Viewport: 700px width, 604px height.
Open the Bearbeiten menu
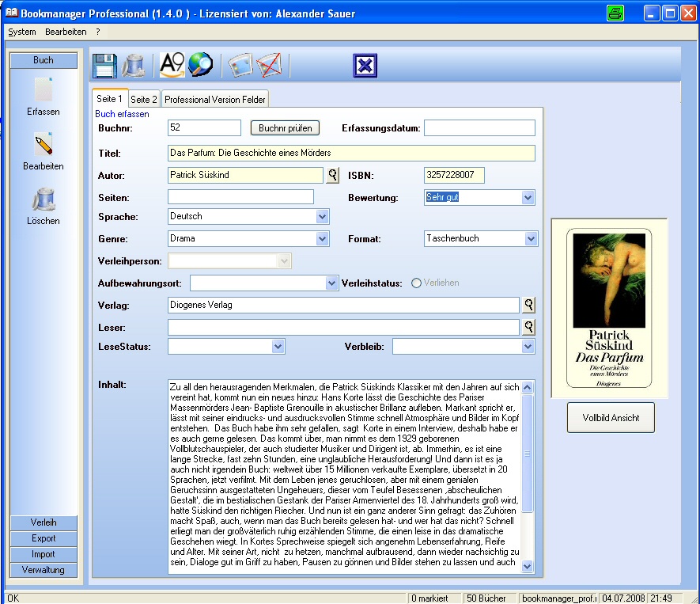(66, 32)
